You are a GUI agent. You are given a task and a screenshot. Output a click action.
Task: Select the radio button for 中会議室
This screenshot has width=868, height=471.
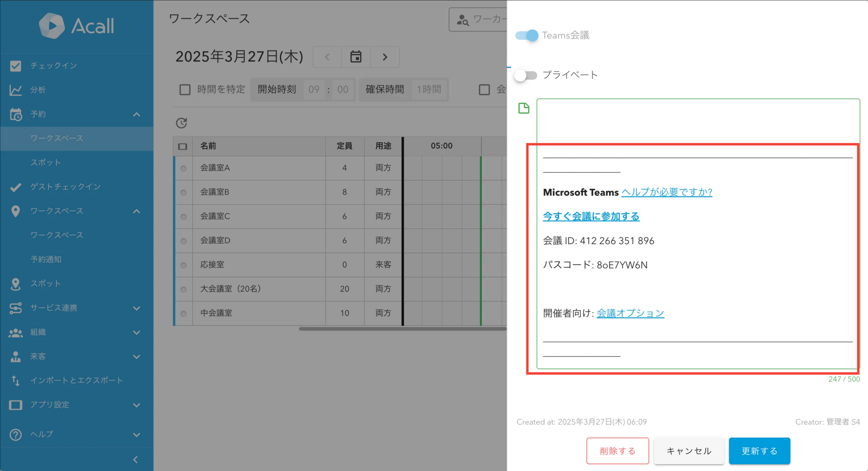[183, 314]
